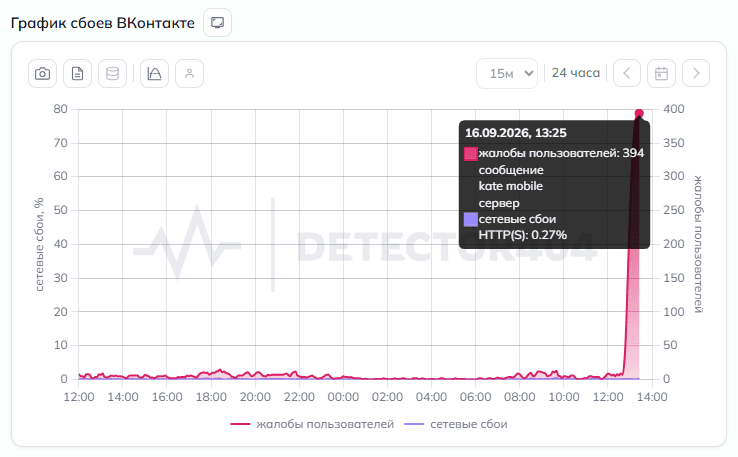Click the monitor icon beside the chart title

pyautogui.click(x=217, y=23)
